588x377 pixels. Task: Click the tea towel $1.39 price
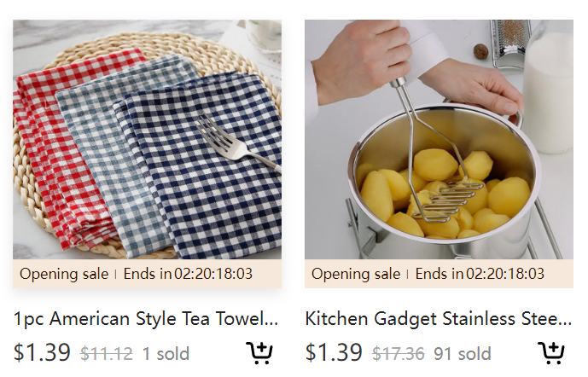tap(42, 352)
